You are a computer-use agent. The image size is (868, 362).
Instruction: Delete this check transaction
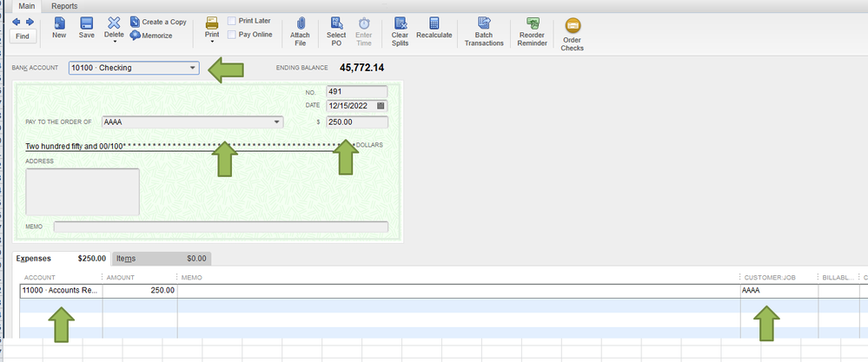[114, 27]
